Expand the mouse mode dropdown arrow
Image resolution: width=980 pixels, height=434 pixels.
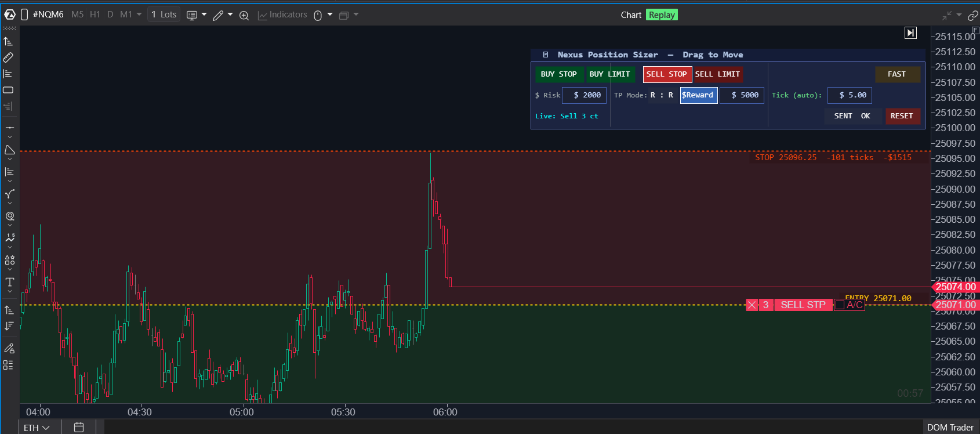[x=330, y=15]
